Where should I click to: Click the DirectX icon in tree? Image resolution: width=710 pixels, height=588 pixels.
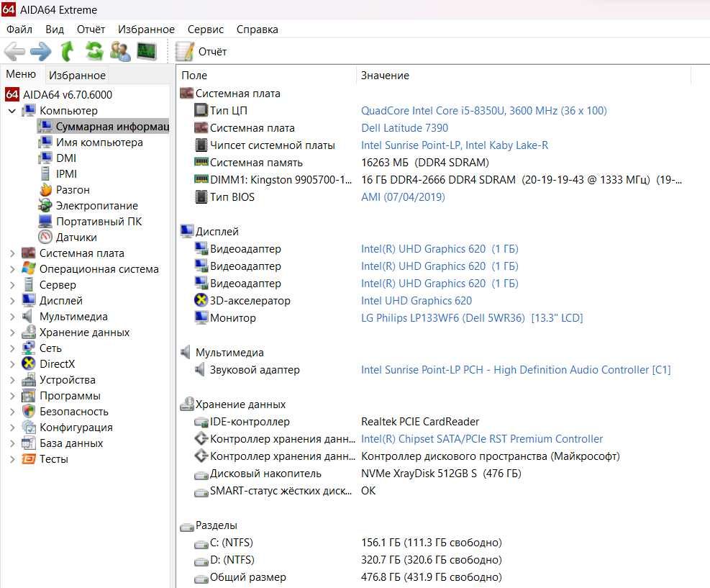click(x=29, y=363)
